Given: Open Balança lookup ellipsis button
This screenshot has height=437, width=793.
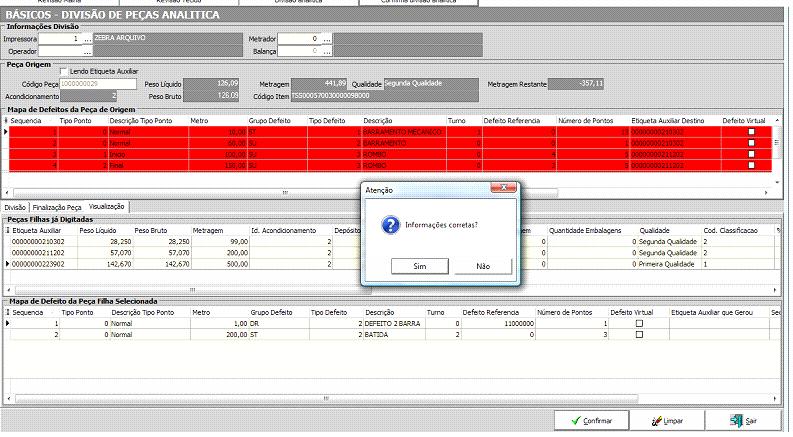Looking at the screenshot, I should pos(325,50).
